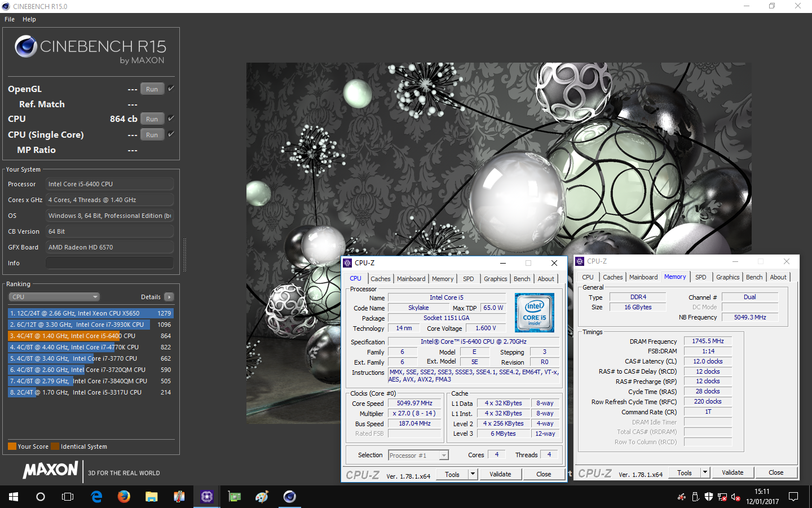
Task: Select ranking row Intel Core i5-3317U CPU
Action: (90, 392)
